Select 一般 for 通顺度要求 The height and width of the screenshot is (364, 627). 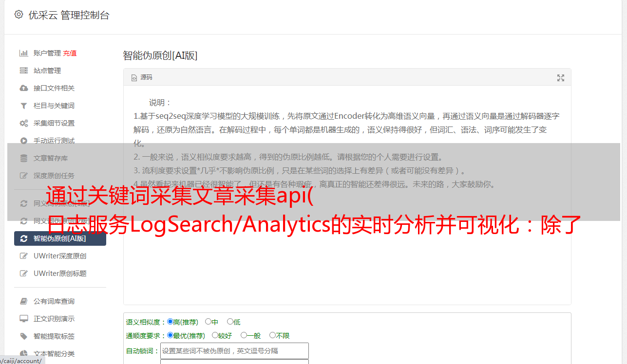coord(244,335)
